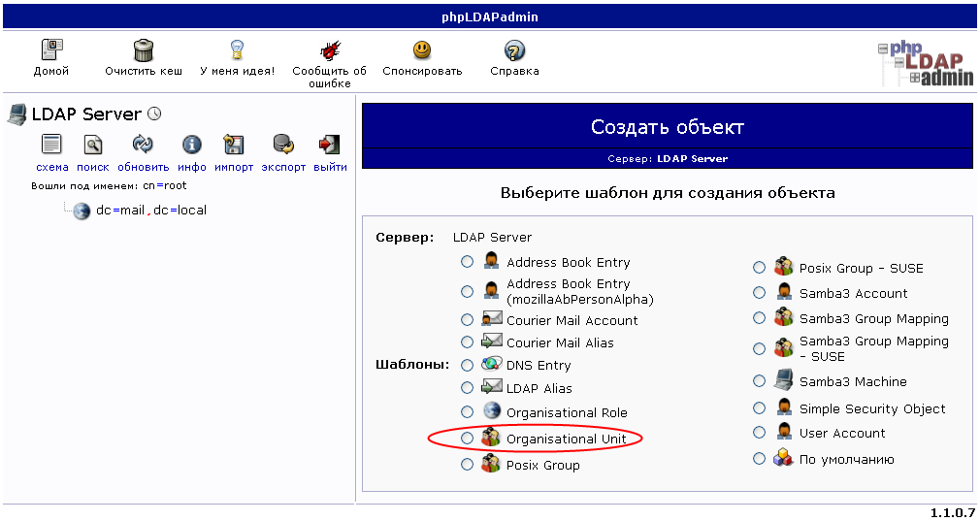Click the поиск search icon

click(x=93, y=145)
